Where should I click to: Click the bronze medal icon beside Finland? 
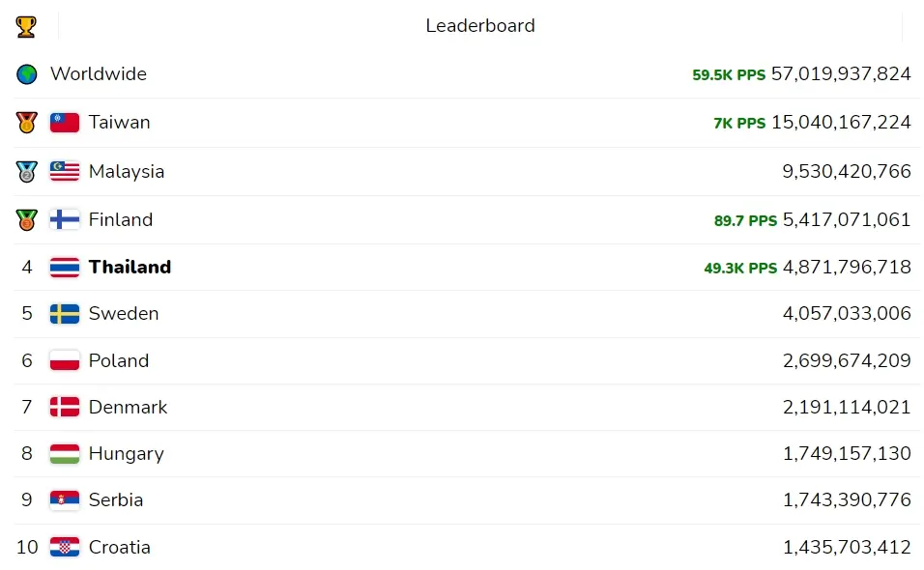pyautogui.click(x=26, y=220)
